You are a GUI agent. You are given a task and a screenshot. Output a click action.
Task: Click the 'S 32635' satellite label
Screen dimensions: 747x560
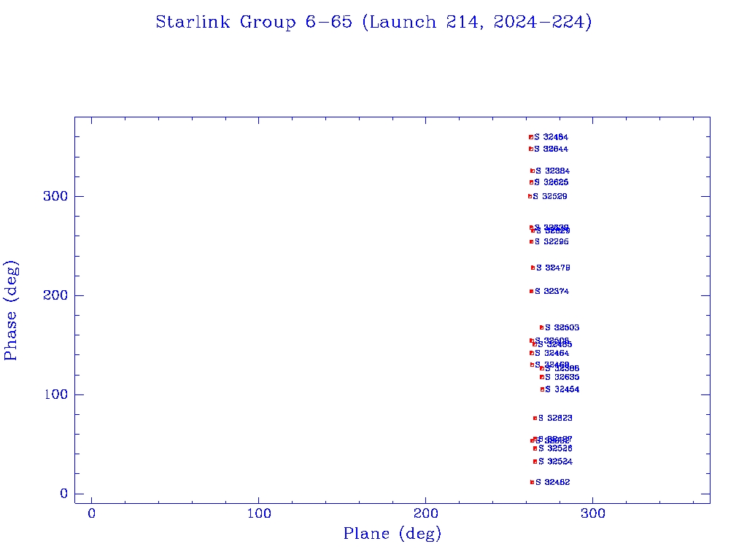point(562,377)
